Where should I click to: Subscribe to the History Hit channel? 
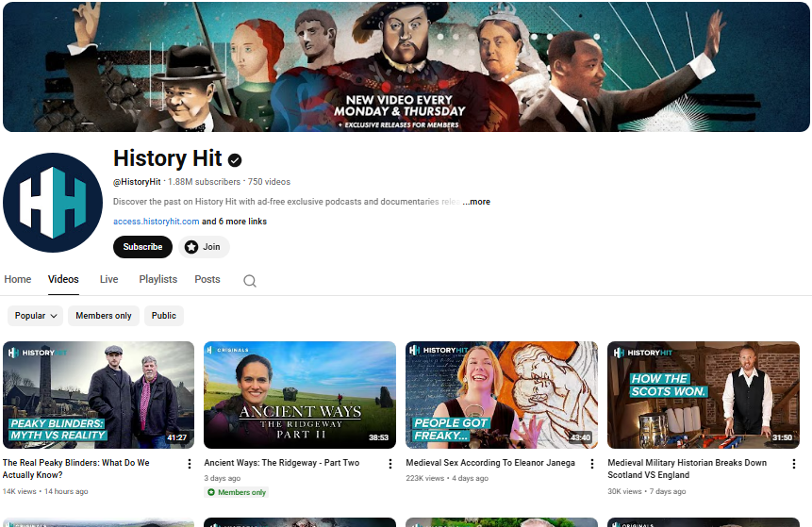(x=142, y=247)
